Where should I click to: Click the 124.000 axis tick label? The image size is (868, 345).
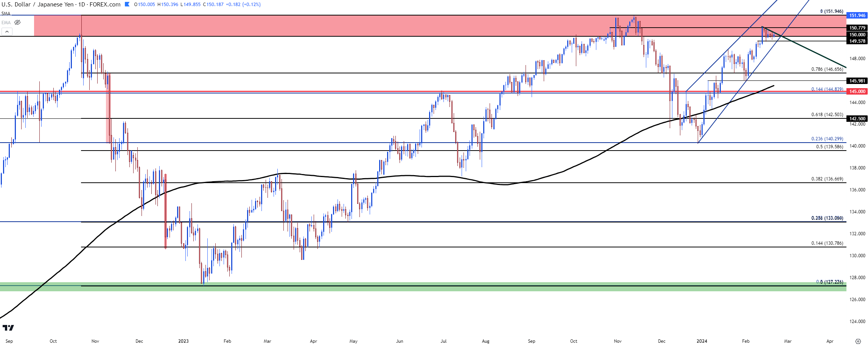click(857, 321)
